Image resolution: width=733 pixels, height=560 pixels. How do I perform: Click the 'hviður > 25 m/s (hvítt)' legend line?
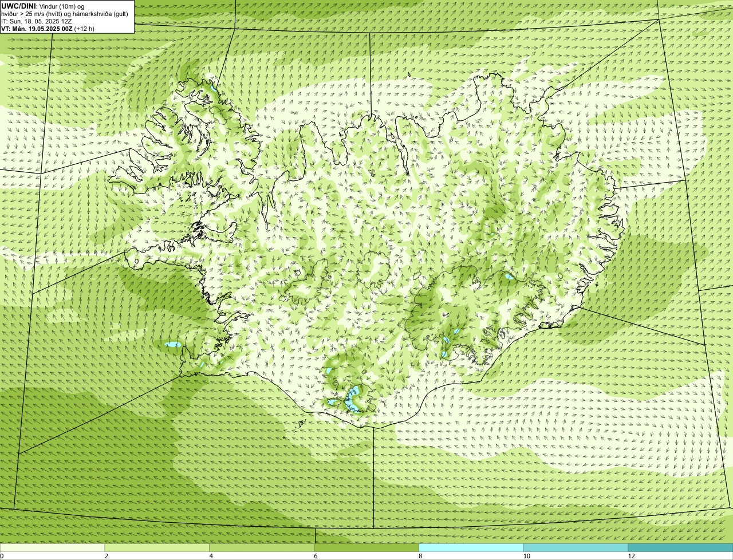tap(65, 14)
